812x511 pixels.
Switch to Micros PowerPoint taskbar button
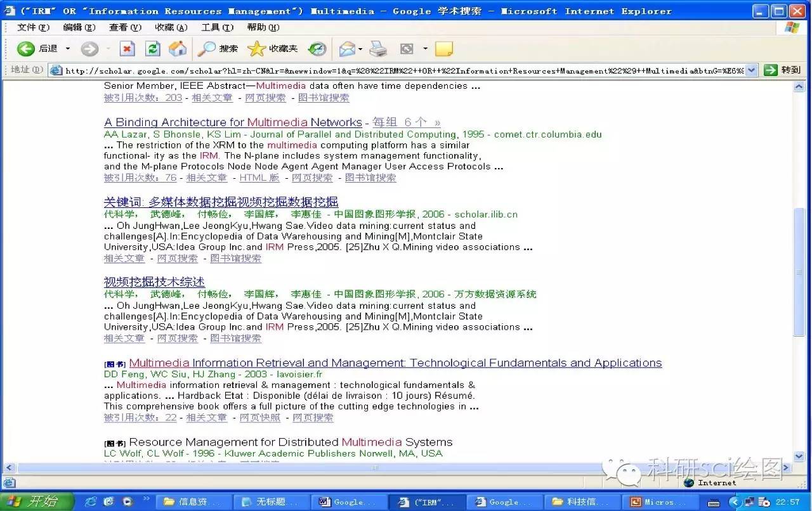point(660,501)
